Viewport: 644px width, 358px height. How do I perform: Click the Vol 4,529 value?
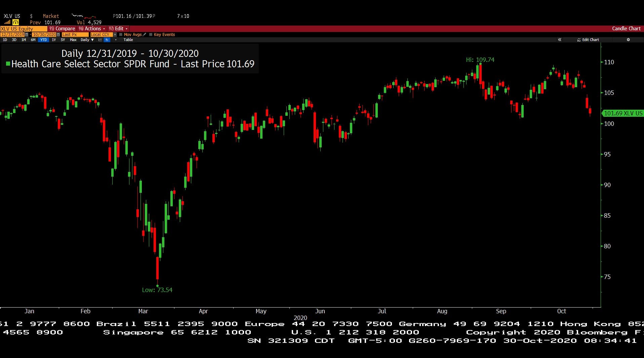coord(89,22)
